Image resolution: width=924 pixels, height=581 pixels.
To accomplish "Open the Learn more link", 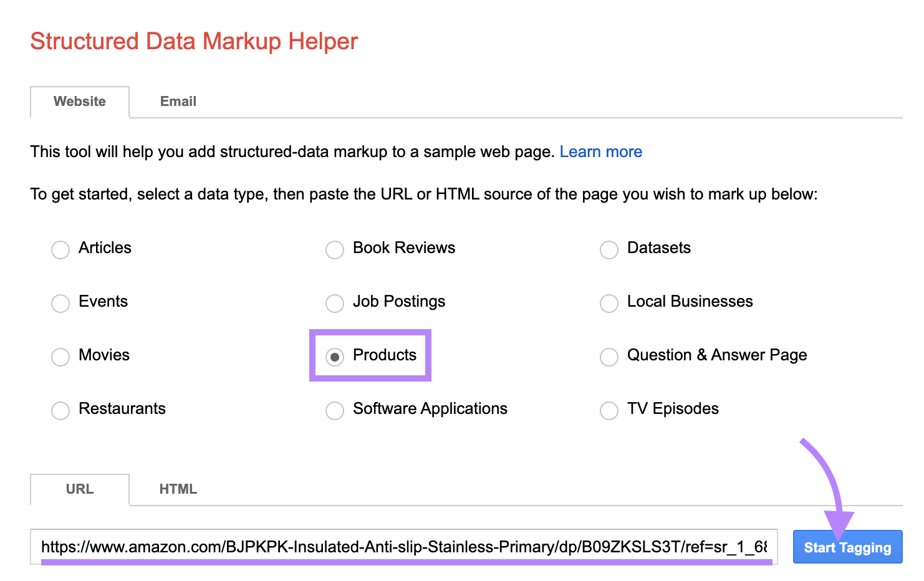I will tap(600, 151).
